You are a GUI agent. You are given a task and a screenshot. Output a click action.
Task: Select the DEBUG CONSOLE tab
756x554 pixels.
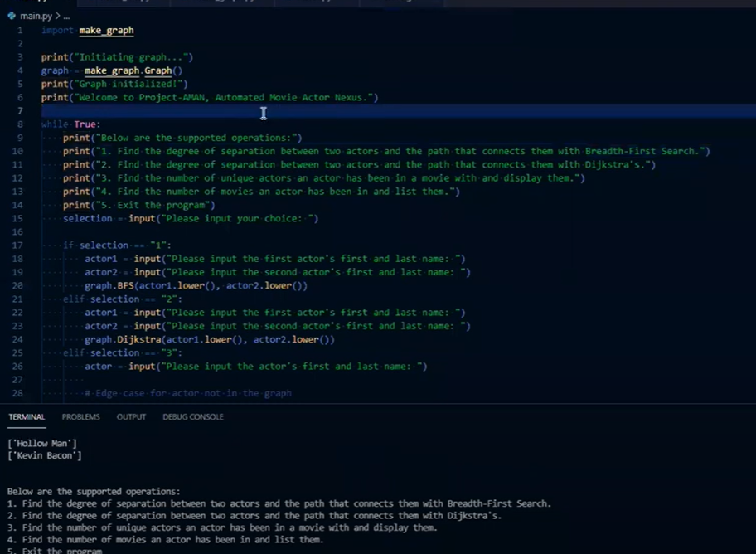click(193, 417)
